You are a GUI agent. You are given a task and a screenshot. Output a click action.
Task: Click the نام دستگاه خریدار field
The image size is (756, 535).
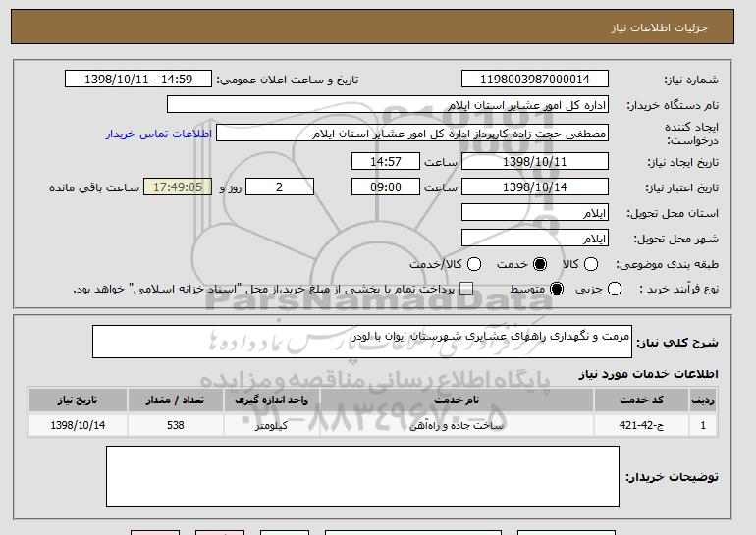pos(388,105)
